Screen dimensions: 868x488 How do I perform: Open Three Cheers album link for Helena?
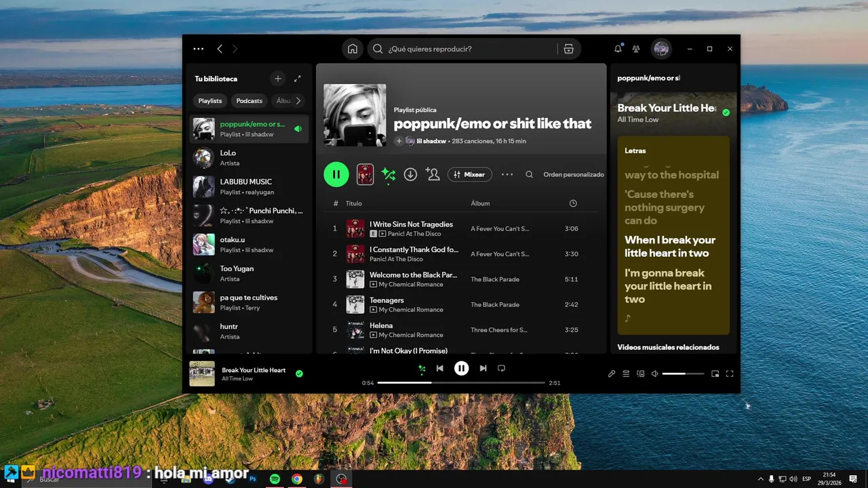point(499,330)
